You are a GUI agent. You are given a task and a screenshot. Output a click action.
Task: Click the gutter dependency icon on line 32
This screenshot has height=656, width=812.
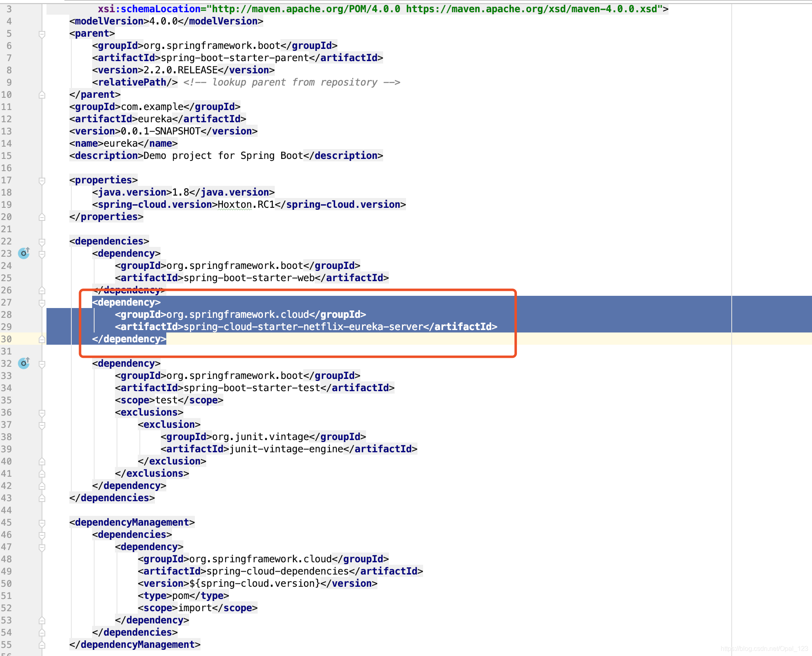[x=24, y=363]
